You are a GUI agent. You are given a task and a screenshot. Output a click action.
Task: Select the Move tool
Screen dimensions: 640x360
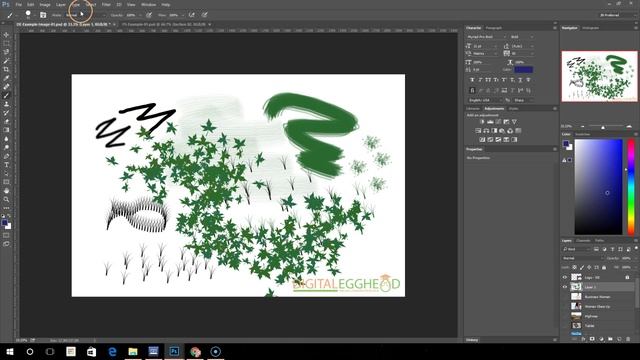tap(6, 35)
